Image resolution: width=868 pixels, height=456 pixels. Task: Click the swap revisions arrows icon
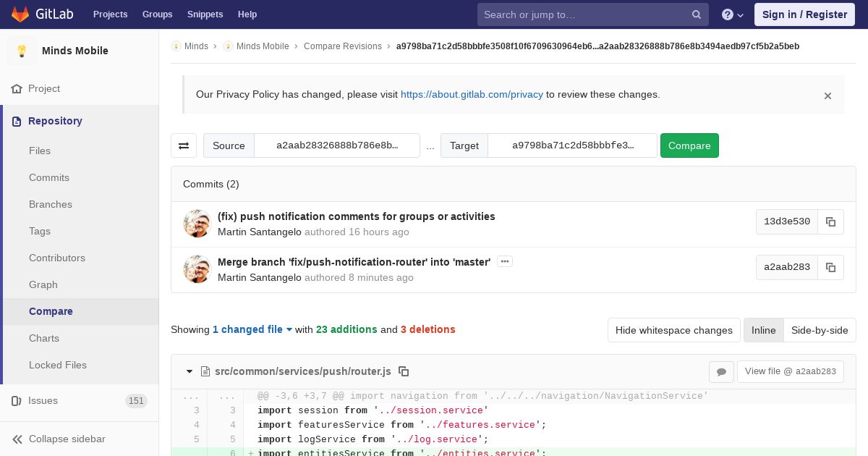(x=184, y=145)
